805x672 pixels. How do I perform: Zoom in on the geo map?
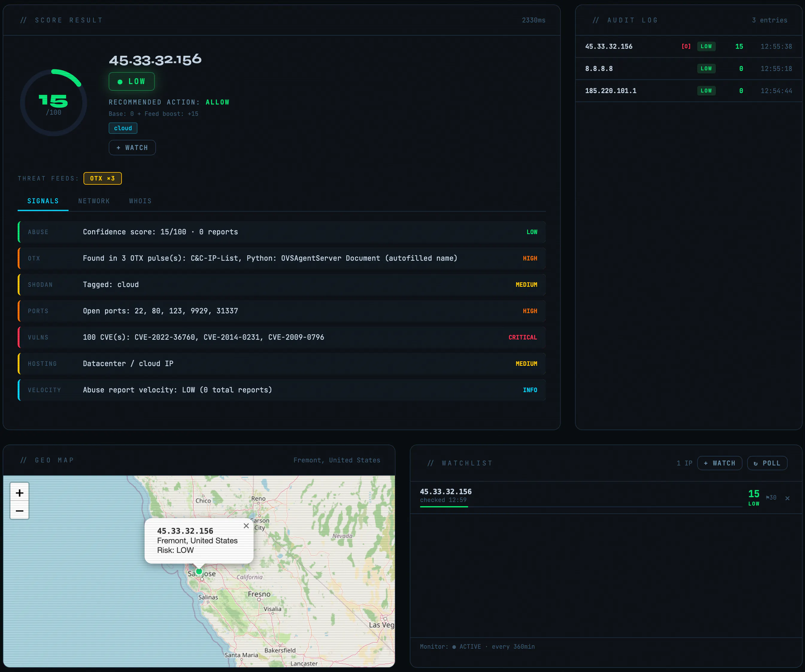19,493
